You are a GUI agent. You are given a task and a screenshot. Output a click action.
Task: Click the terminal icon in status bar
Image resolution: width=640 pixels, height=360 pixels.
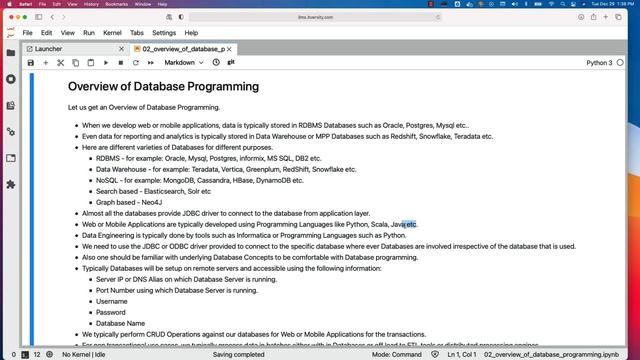25,355
